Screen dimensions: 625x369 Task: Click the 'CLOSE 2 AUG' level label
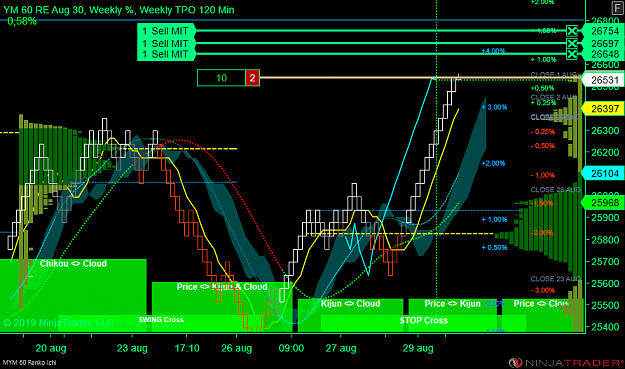click(x=553, y=97)
